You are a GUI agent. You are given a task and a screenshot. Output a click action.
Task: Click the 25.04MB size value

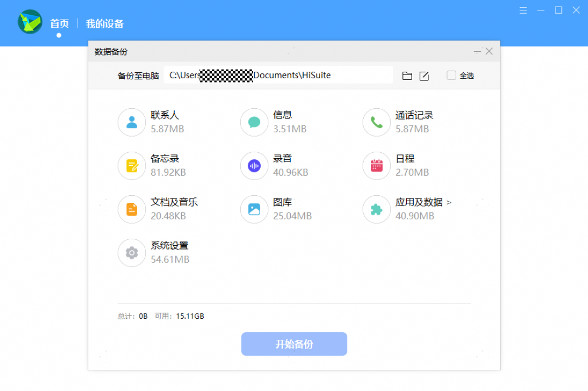tap(292, 216)
